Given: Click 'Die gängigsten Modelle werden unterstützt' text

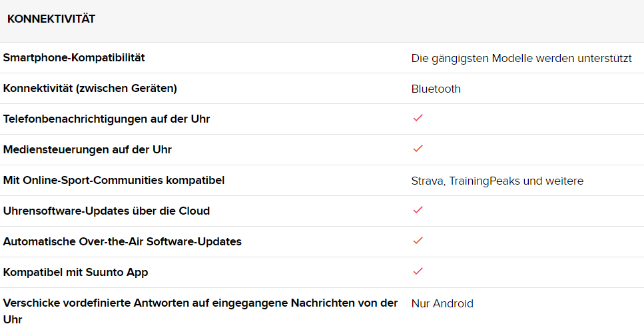Looking at the screenshot, I should pos(521,58).
